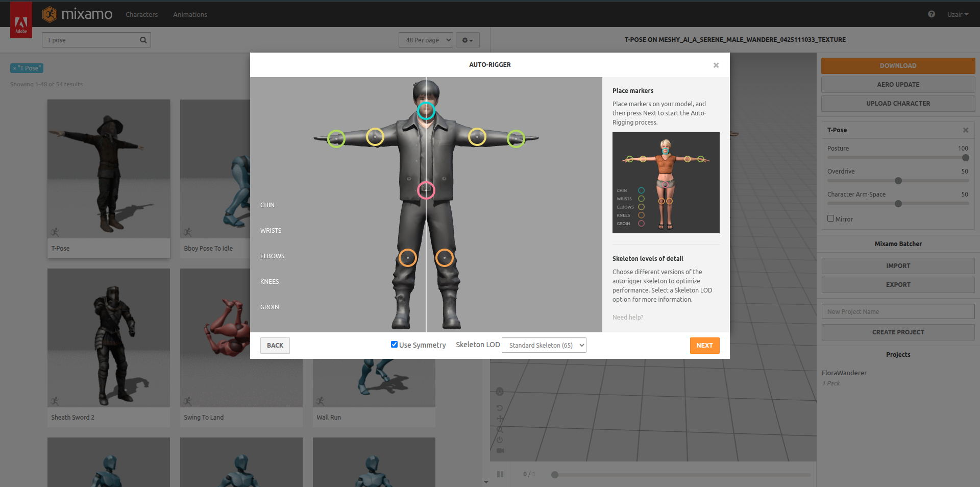Select the camera icon in the viewport sidebar
Screen dimensions: 980x487
point(500,451)
